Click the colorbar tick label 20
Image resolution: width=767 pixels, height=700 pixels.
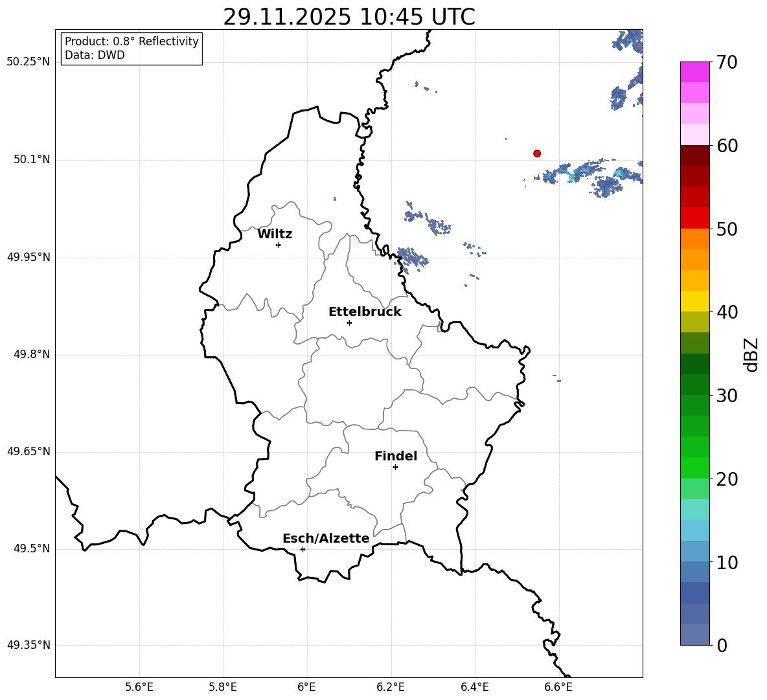point(727,479)
